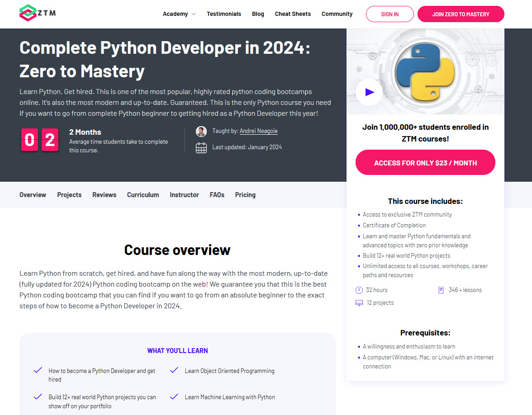Play the Python course preview video

(369, 92)
